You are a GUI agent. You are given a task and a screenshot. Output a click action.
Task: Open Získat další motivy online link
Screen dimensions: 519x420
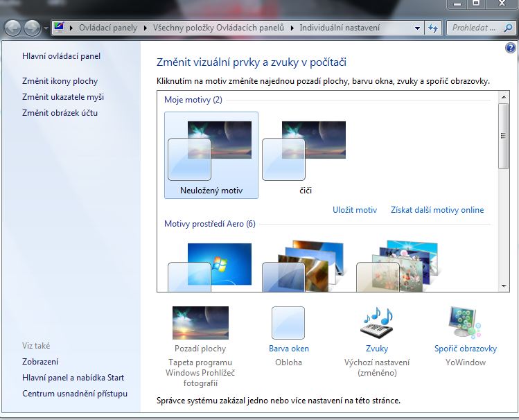click(x=437, y=210)
